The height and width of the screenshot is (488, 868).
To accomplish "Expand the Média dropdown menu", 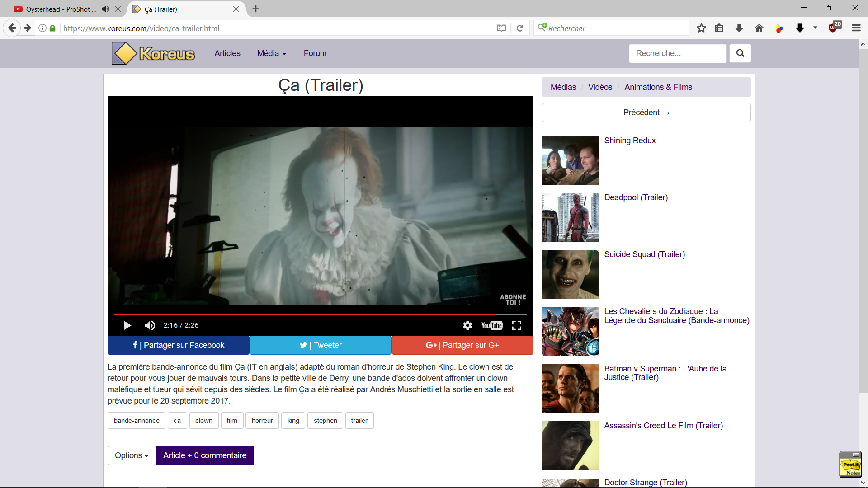I will tap(272, 53).
